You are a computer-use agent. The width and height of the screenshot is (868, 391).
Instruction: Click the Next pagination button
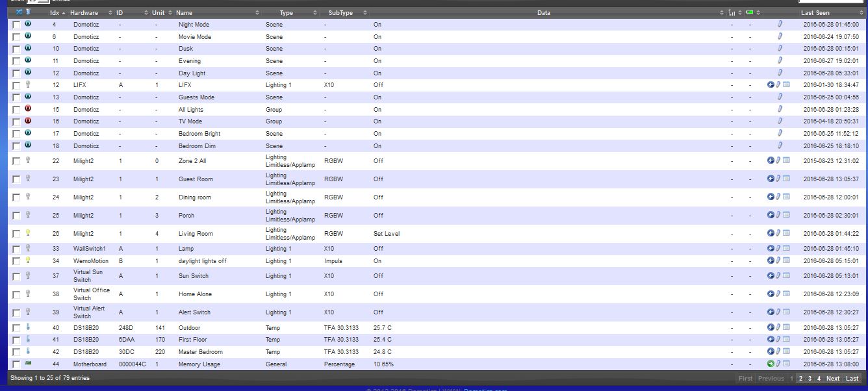click(x=833, y=378)
